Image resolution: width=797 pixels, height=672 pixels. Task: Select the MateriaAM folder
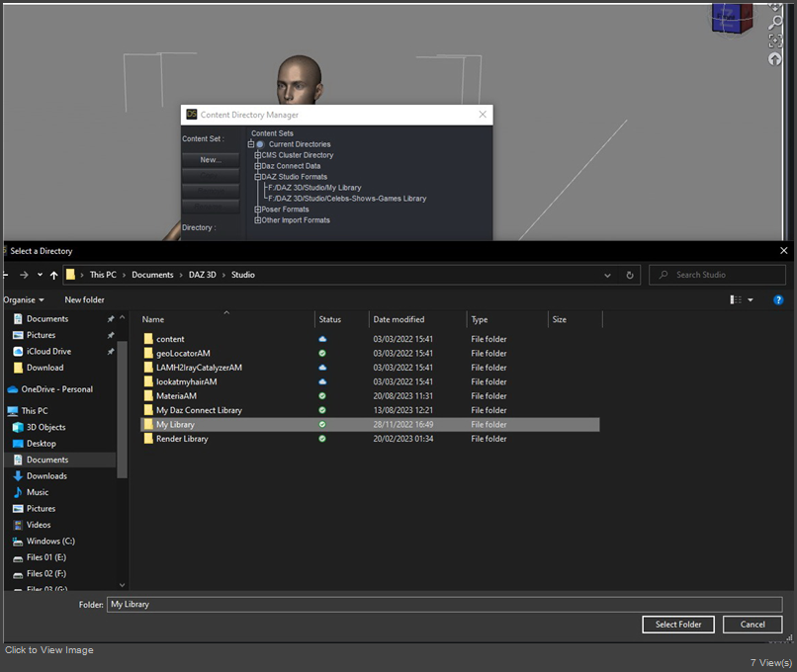pos(370,395)
